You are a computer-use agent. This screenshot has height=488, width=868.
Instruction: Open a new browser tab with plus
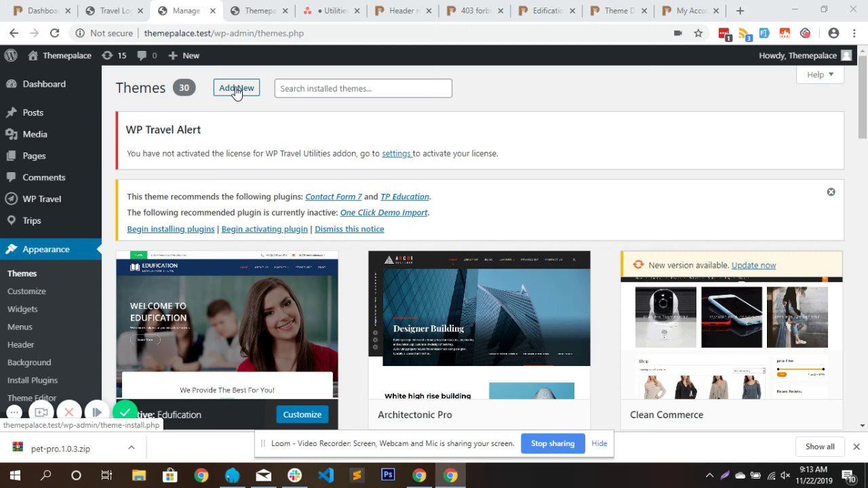click(x=740, y=11)
